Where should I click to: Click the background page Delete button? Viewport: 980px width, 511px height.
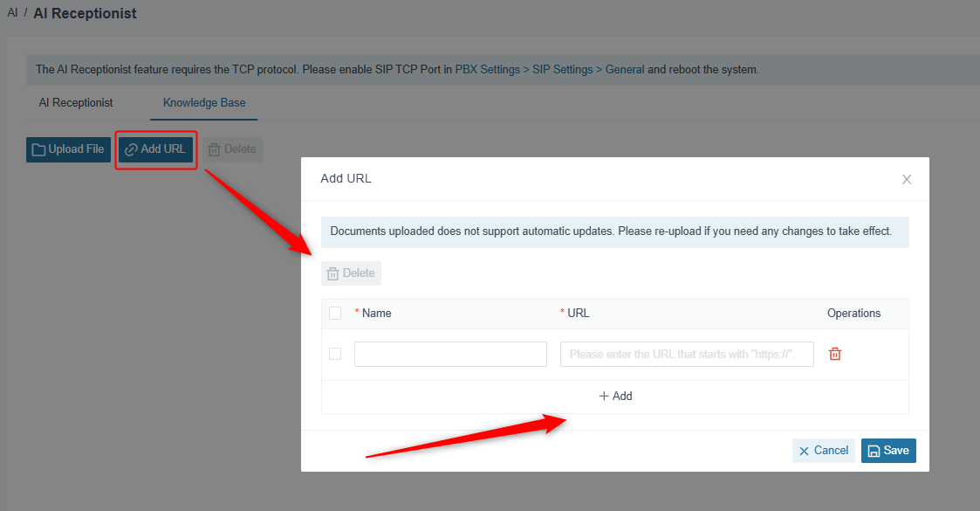[x=232, y=149]
